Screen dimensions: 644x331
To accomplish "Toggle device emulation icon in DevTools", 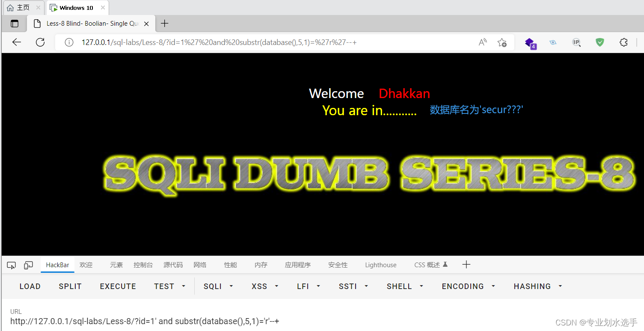I will pos(28,265).
